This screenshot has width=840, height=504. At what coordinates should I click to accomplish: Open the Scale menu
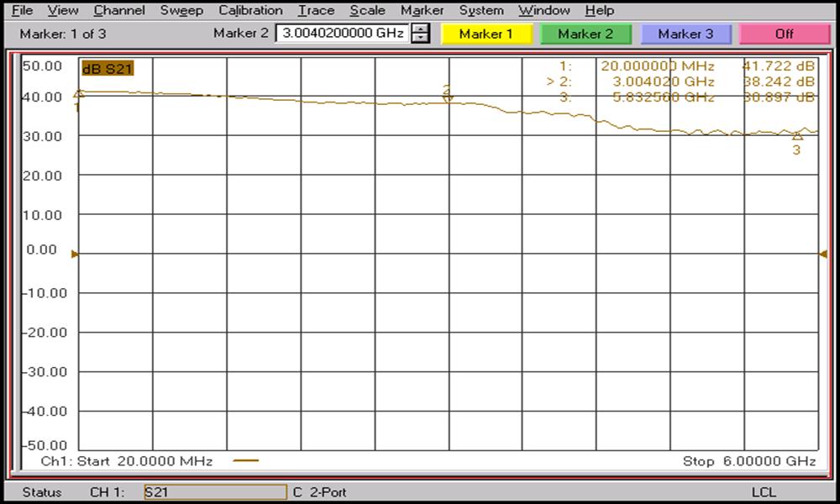(367, 11)
